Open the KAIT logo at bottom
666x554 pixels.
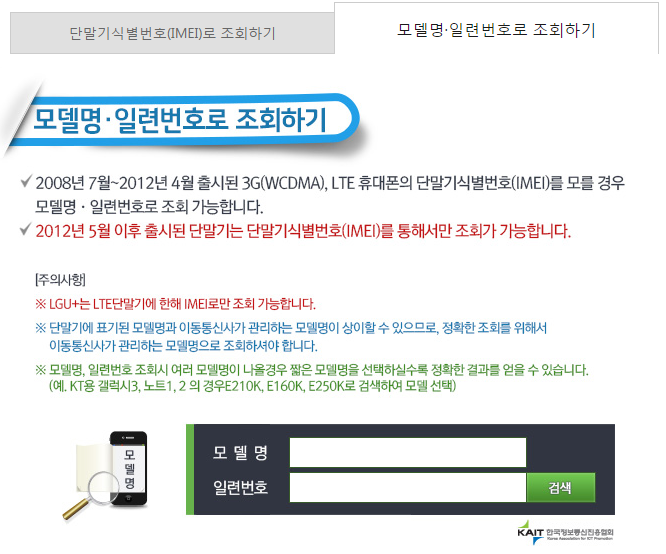coord(565,533)
